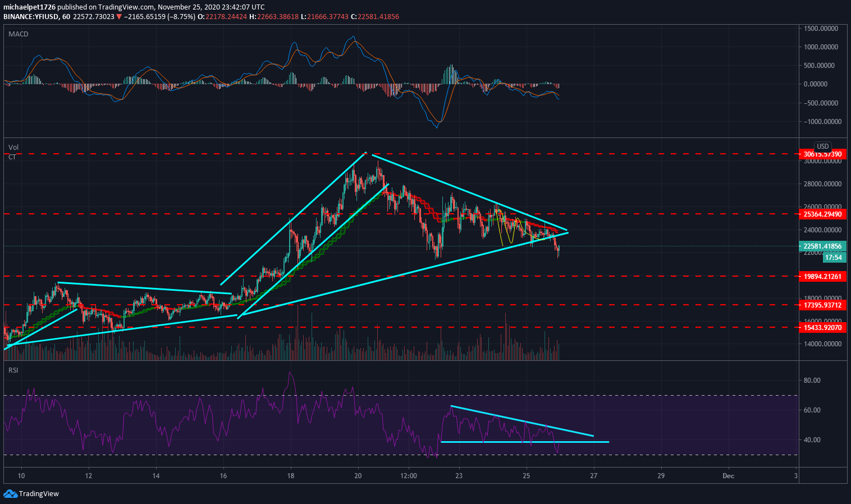The width and height of the screenshot is (851, 504).
Task: Click the MACD indicator label
Action: [x=19, y=34]
